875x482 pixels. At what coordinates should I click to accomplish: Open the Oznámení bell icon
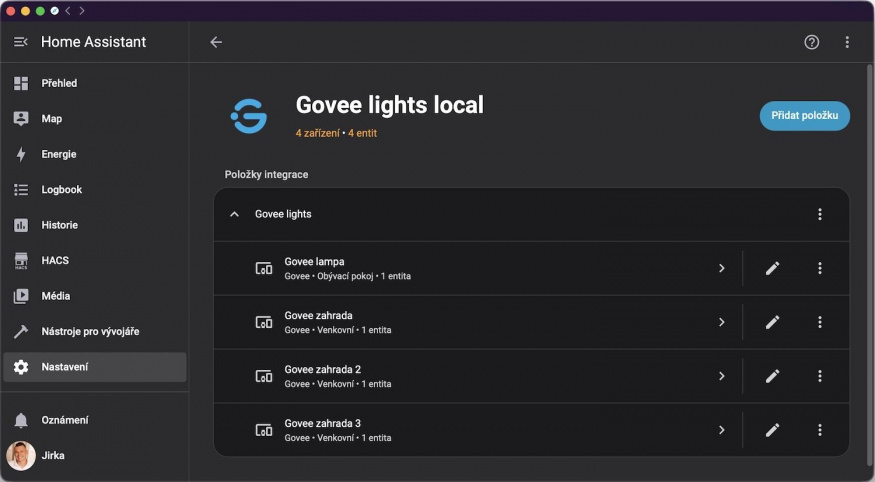[x=21, y=420]
